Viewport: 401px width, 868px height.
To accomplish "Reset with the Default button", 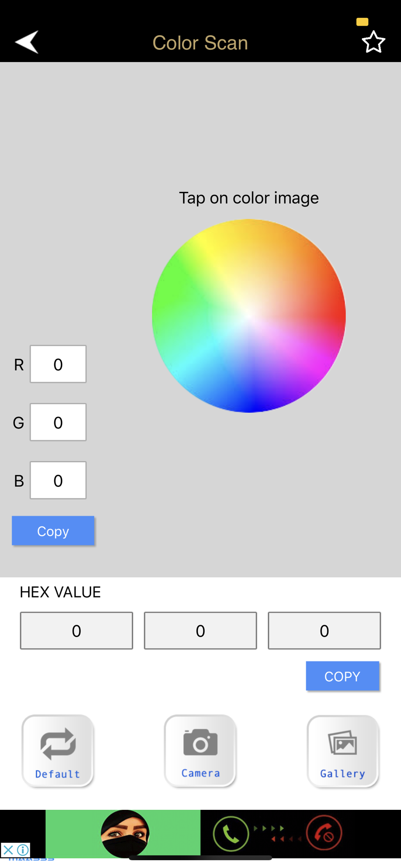I will 58,751.
